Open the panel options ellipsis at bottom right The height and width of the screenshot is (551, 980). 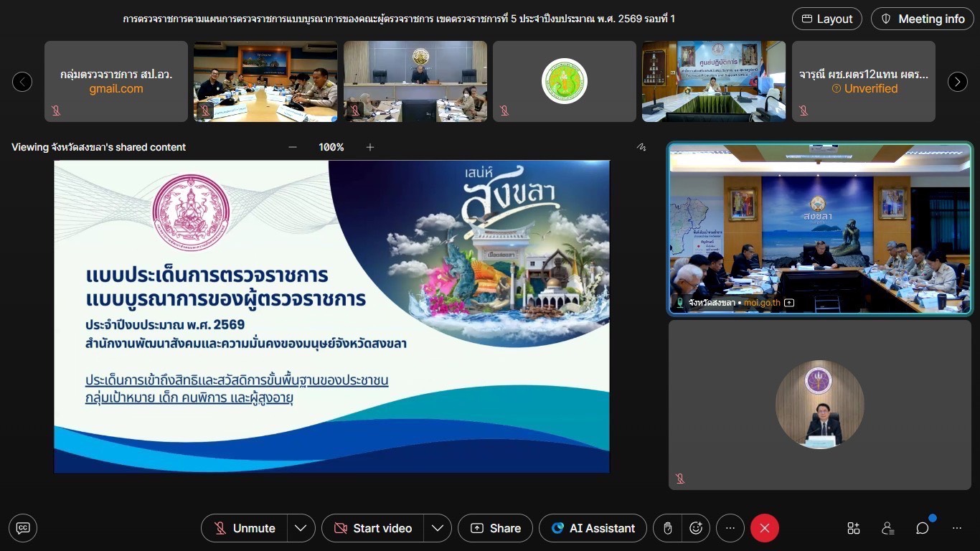pyautogui.click(x=957, y=528)
